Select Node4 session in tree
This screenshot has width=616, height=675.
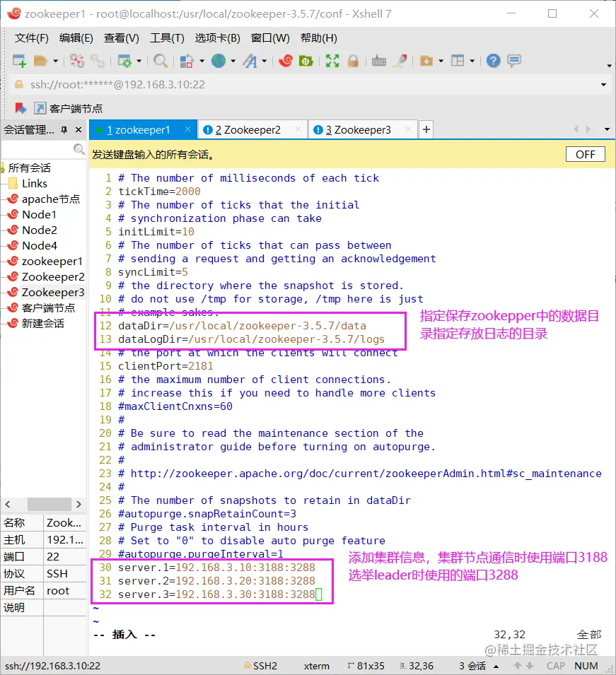pos(39,245)
